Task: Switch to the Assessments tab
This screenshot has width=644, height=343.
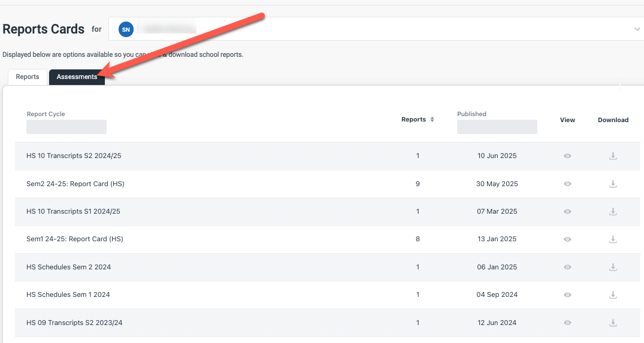Action: pos(77,77)
